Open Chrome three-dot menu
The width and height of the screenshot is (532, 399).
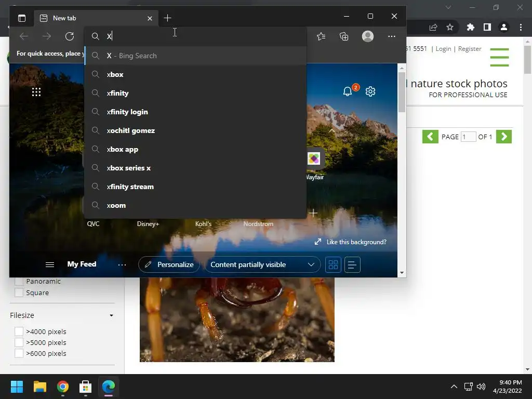coord(521,27)
